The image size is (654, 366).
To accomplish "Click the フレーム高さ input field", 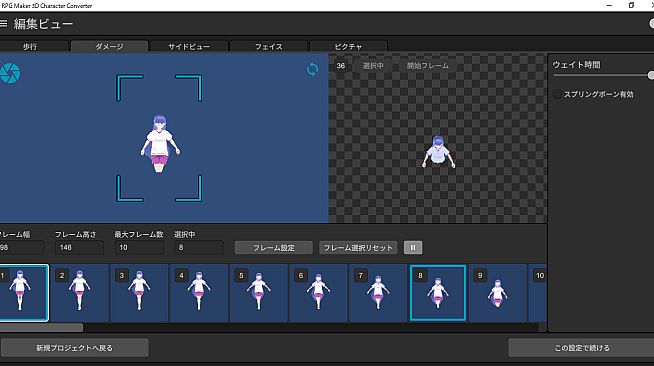I will point(79,248).
